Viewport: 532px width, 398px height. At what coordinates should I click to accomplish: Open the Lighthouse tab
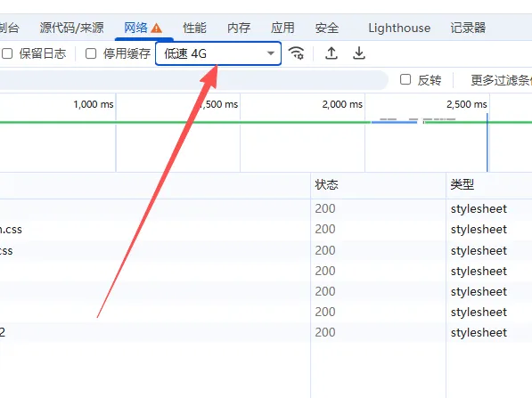click(x=399, y=28)
